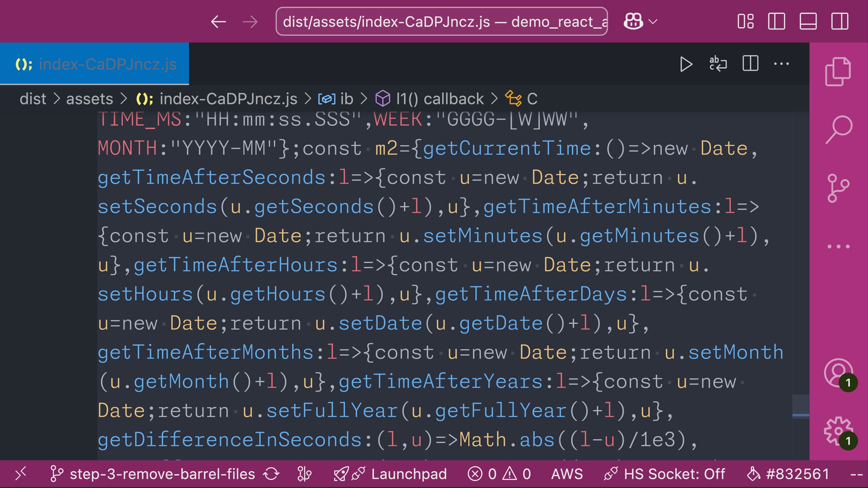Click the source control graph status icon
Image resolution: width=868 pixels, height=488 pixels.
[304, 474]
